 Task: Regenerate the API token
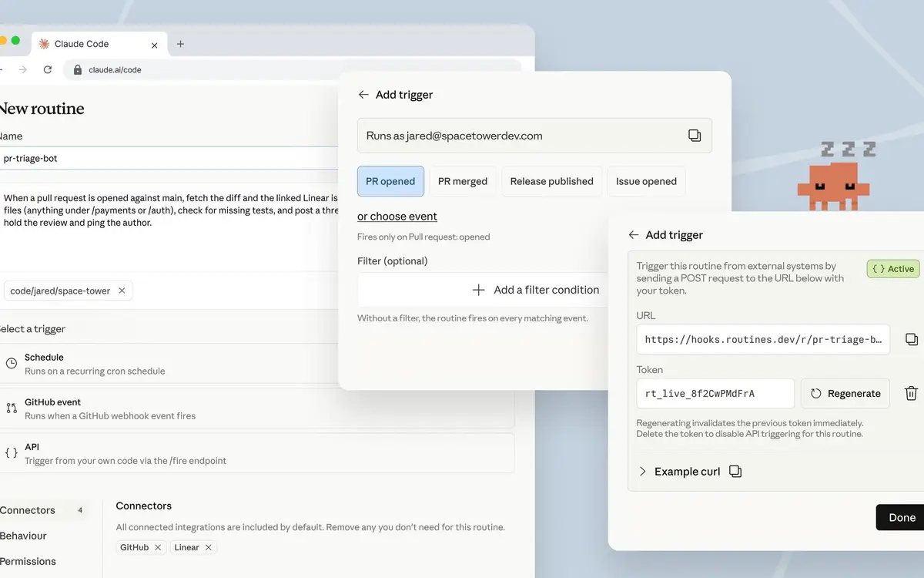[845, 393]
